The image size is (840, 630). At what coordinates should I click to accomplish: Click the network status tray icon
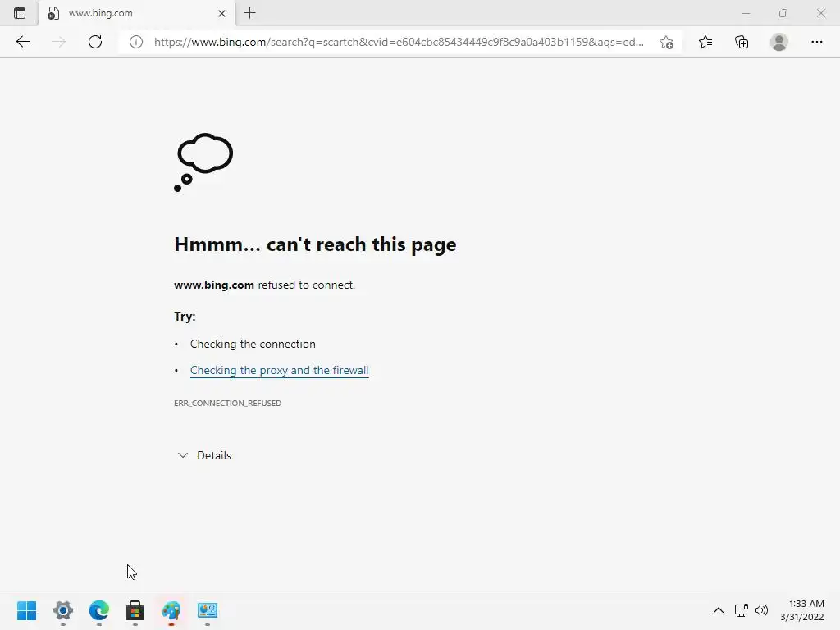[x=742, y=610]
